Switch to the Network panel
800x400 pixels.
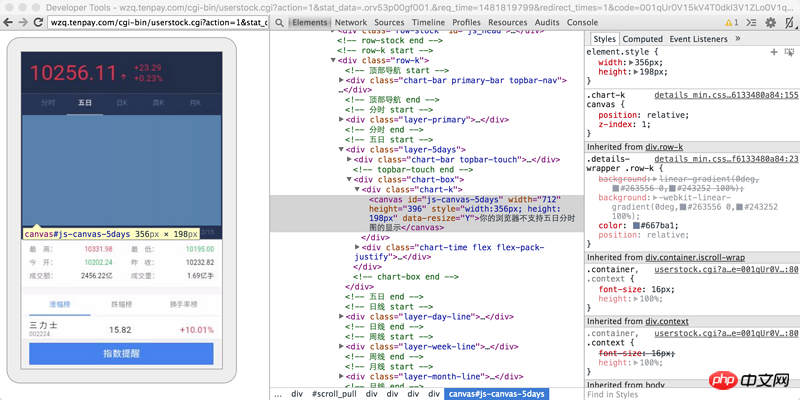351,22
